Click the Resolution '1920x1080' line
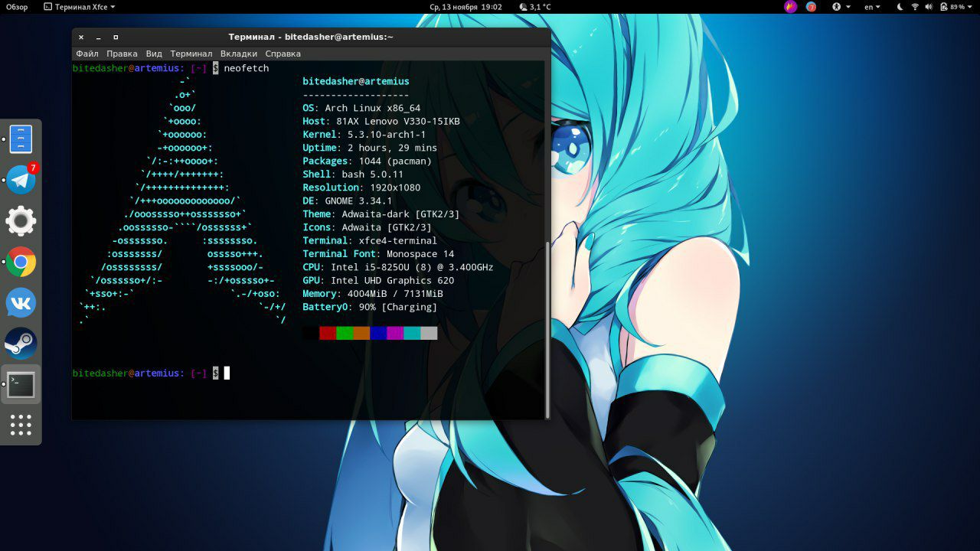Screen dimensions: 980x551 tap(361, 187)
